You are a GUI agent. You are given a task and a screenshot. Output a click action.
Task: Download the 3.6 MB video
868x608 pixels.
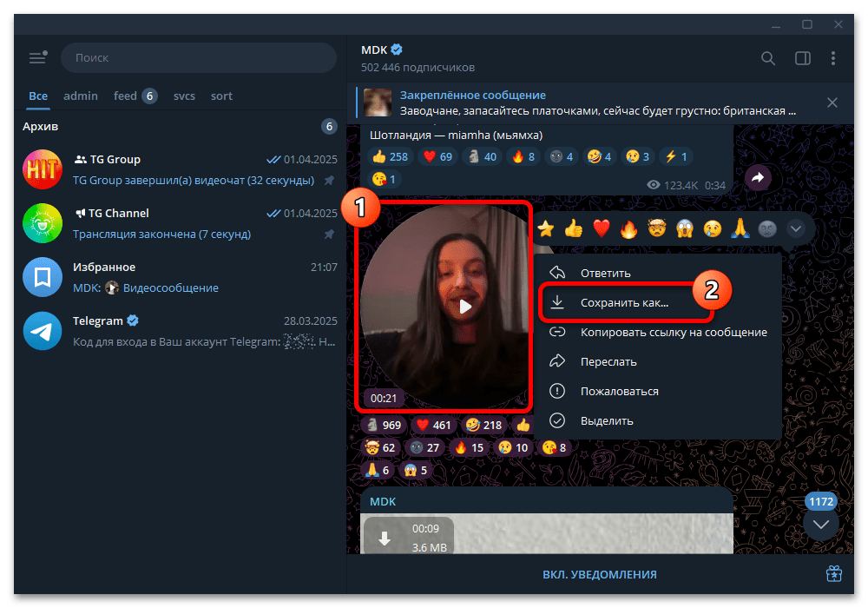pos(385,538)
